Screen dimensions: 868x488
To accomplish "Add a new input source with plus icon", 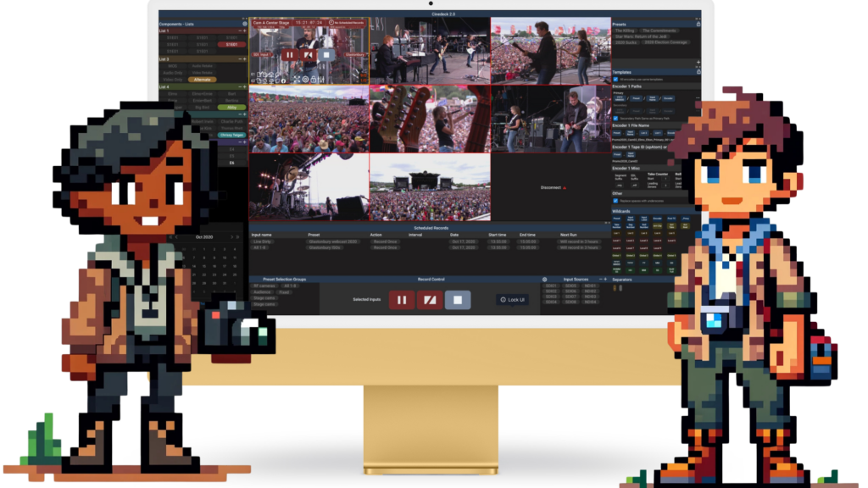I will [x=605, y=280].
